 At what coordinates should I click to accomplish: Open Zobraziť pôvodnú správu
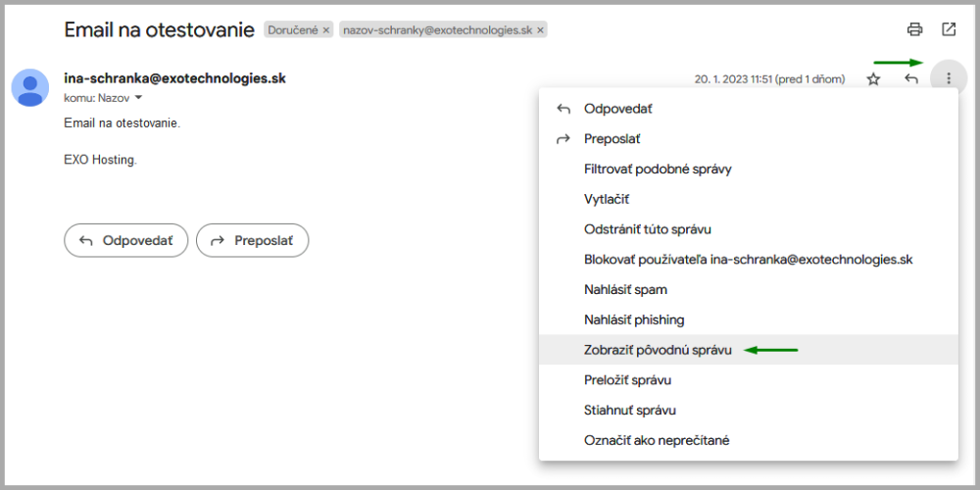tap(658, 350)
